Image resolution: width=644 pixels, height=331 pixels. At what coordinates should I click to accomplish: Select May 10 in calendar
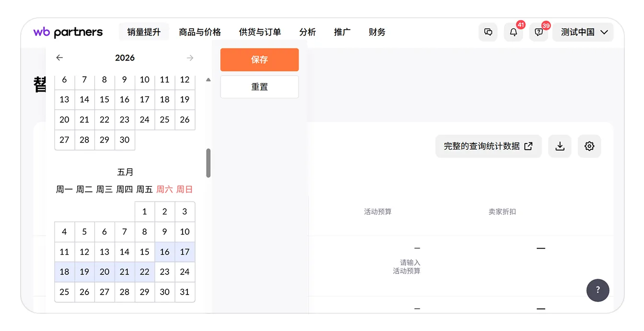tap(185, 232)
